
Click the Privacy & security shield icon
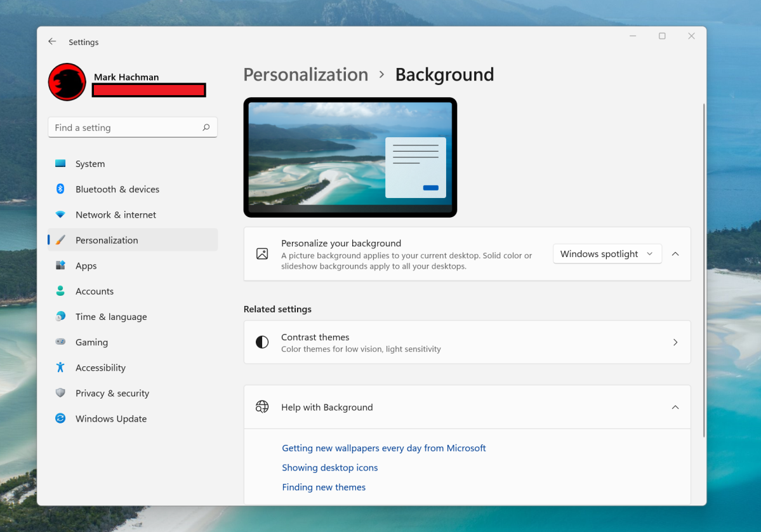[x=60, y=393]
